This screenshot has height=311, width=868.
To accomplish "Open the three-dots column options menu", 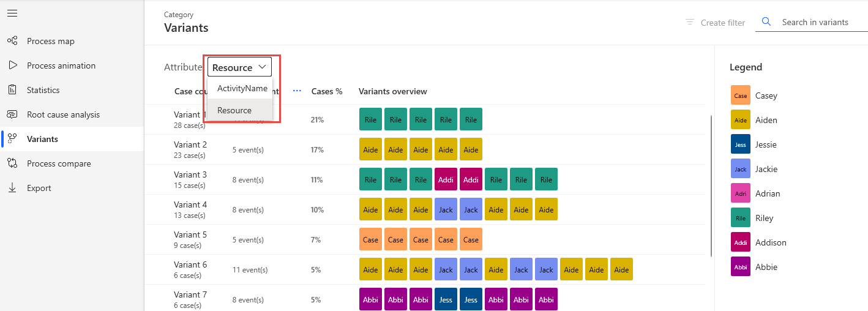I will (297, 91).
